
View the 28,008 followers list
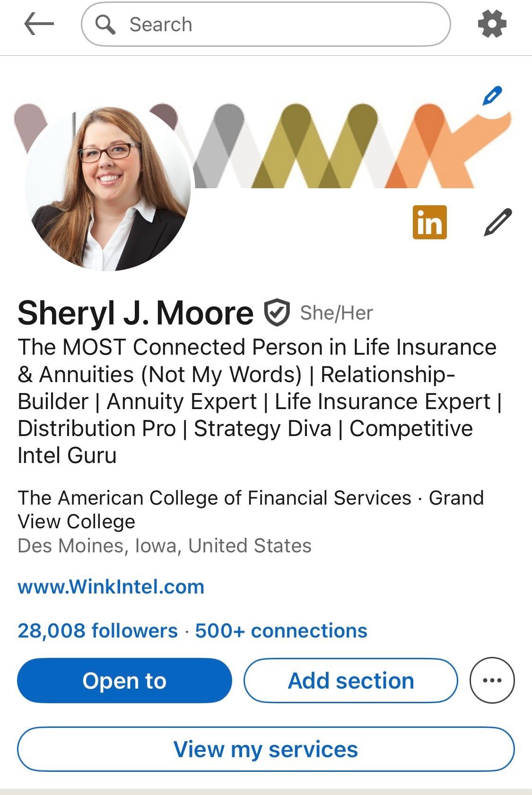[x=97, y=630]
